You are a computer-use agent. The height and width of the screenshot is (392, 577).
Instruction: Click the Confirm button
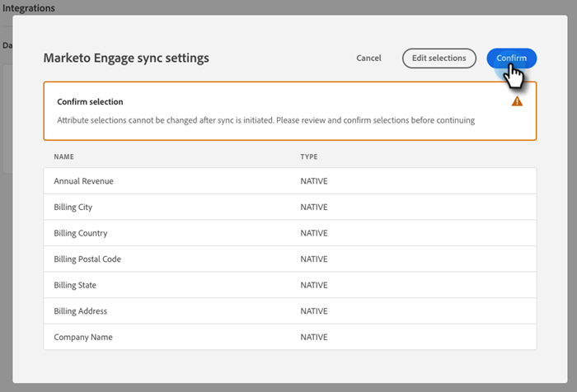[x=511, y=58]
